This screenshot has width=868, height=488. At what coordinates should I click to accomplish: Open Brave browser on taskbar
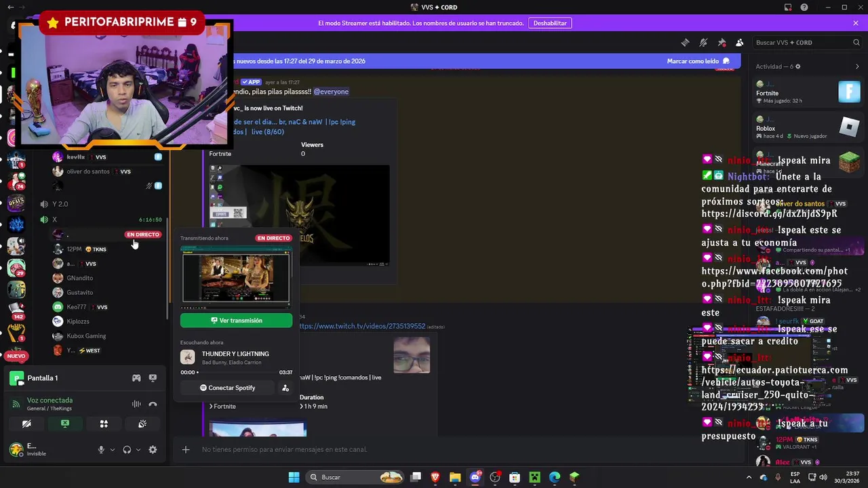pos(435,477)
